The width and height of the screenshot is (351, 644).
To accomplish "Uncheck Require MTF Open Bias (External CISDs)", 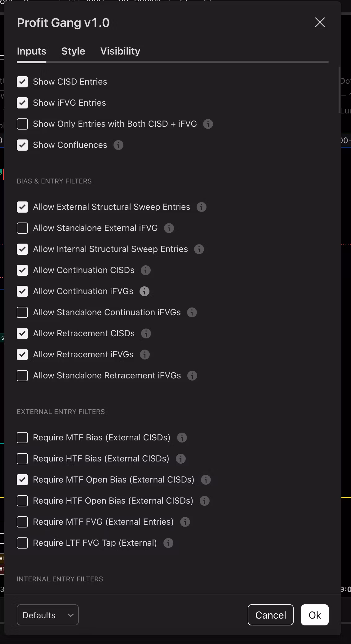I will tap(22, 480).
